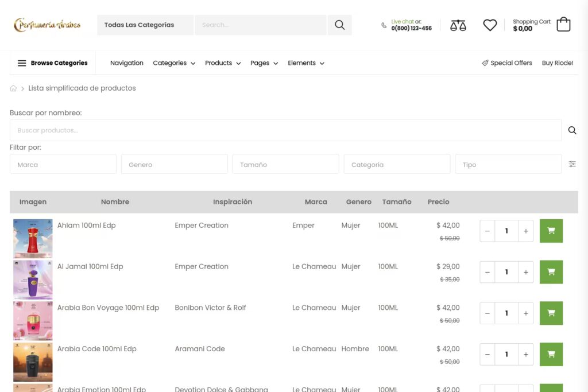Expand the Pages menu
This screenshot has width=588, height=392.
coord(264,63)
